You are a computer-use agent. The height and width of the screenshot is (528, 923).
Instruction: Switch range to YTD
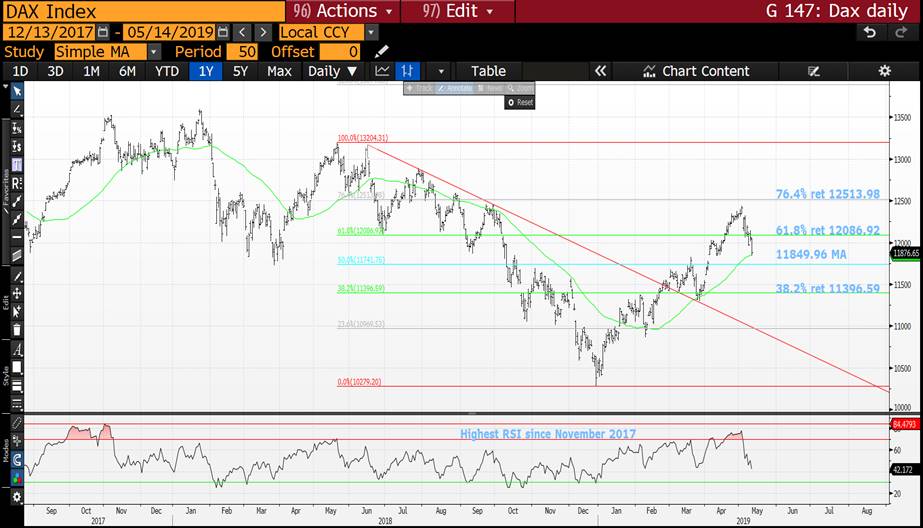[x=166, y=71]
